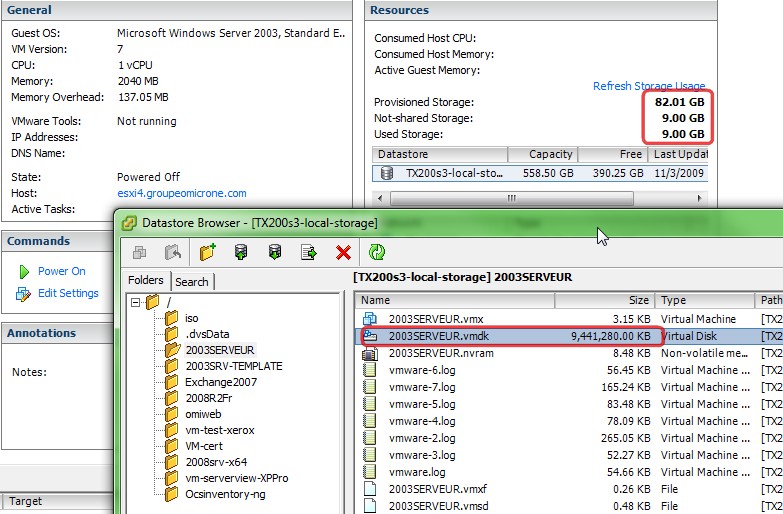Refresh the datastore browser view
Screen dimensions: 783x514
[377, 253]
